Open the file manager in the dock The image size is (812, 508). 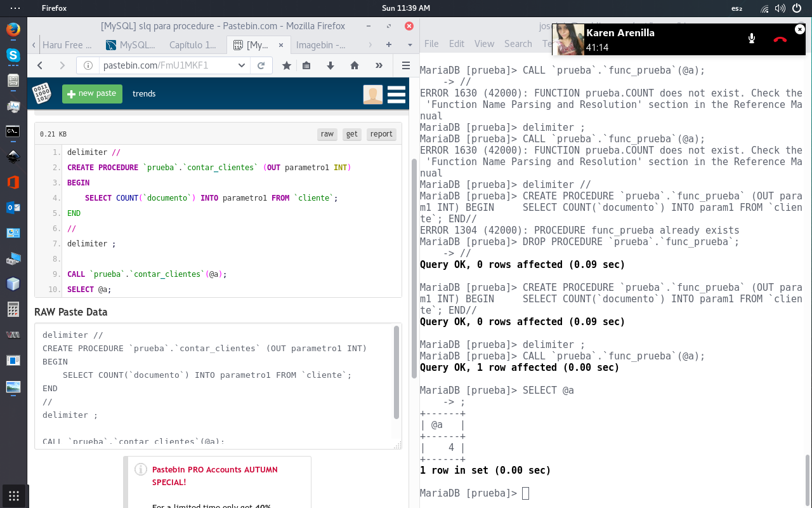[x=13, y=81]
